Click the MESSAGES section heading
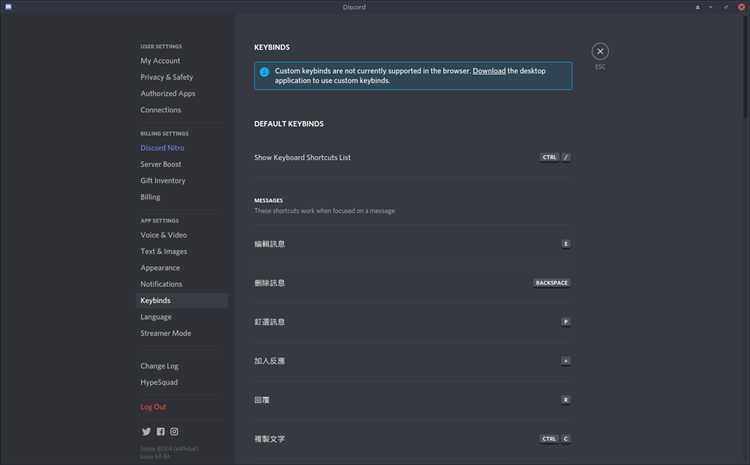Viewport: 750px width, 465px height. coord(268,200)
